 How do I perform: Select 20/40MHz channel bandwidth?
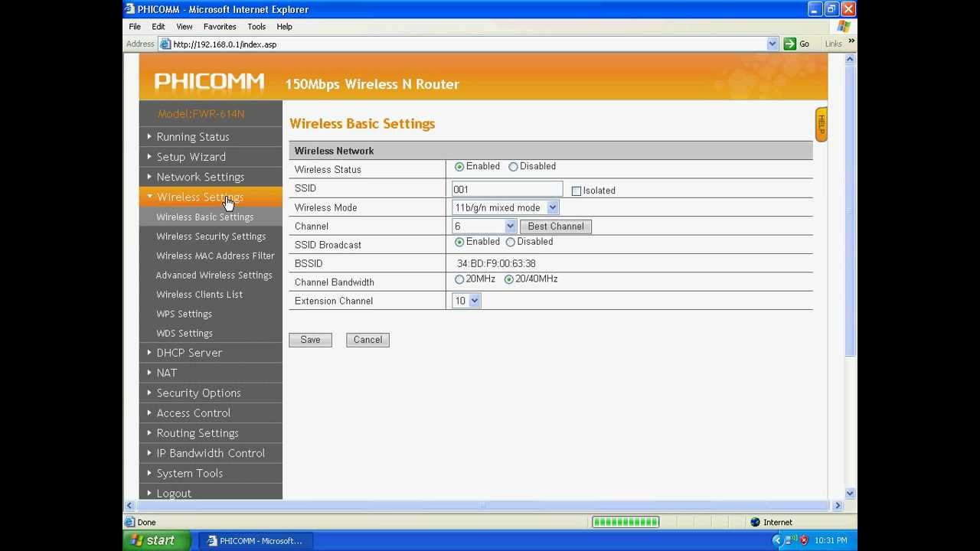pyautogui.click(x=509, y=279)
